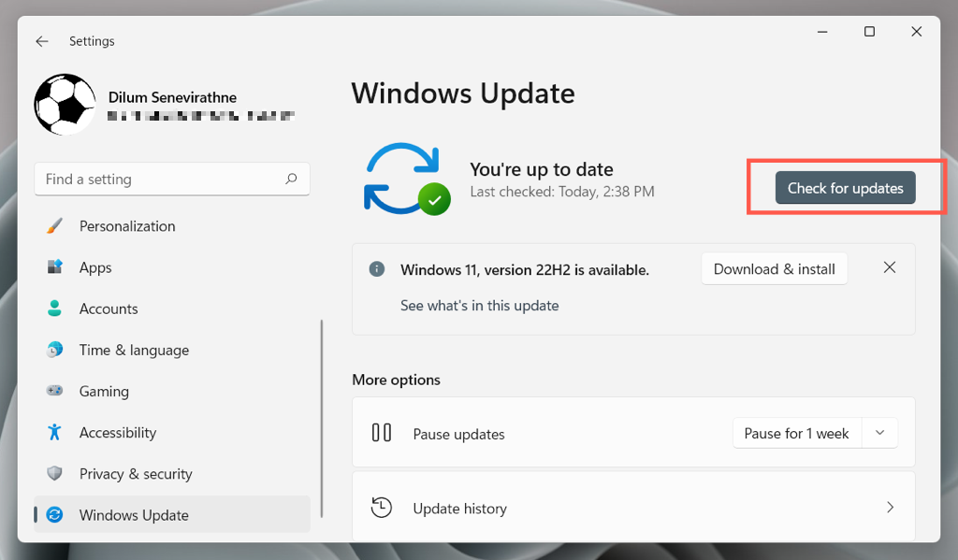Expand the pause duration dropdown arrow
This screenshot has height=560, width=958.
pos(879,433)
